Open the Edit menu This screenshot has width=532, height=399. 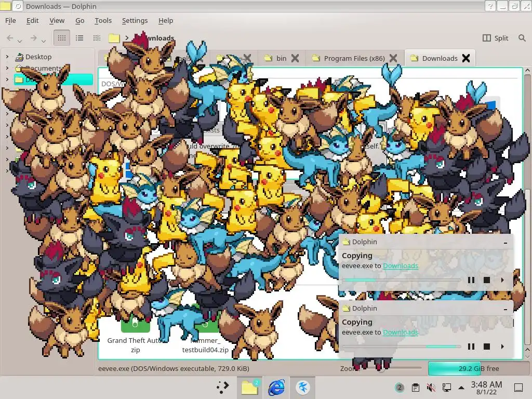[33, 20]
